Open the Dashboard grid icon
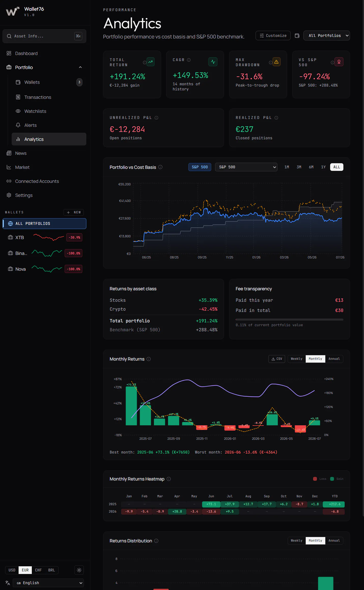 click(9, 53)
